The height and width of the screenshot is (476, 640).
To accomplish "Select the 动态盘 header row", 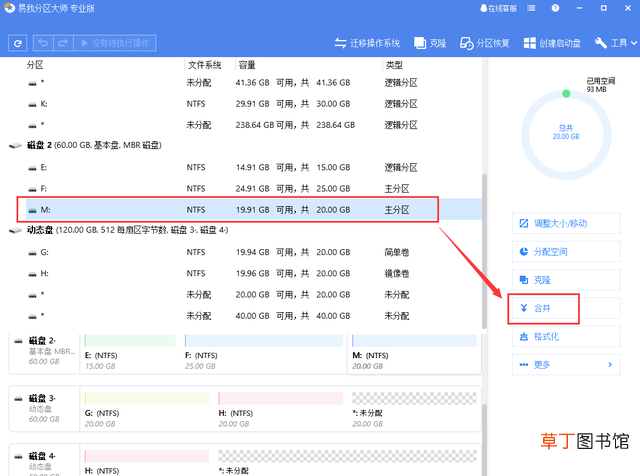I will pos(245,230).
